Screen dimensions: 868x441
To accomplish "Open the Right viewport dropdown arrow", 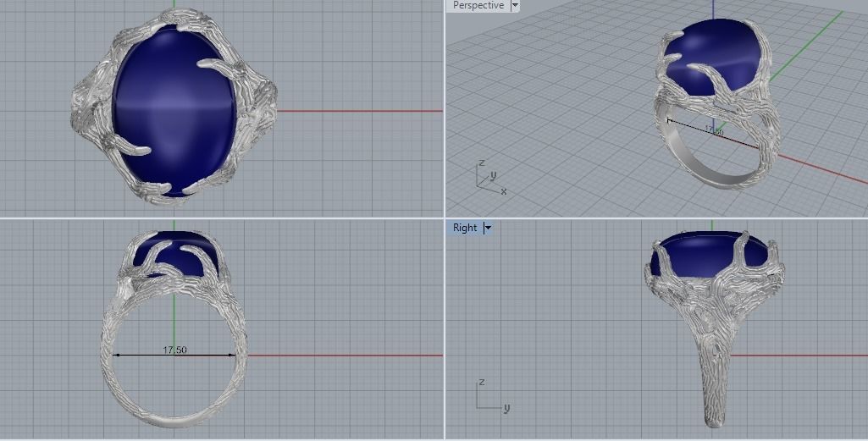I will pos(488,228).
